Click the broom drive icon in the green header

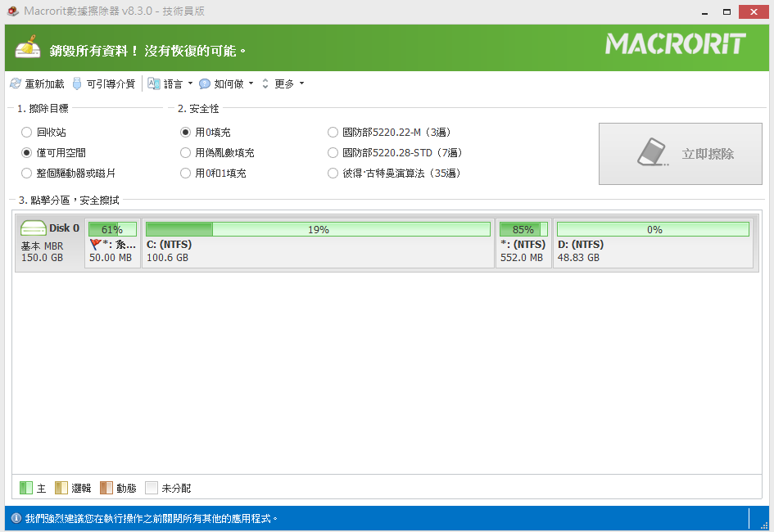[x=28, y=47]
